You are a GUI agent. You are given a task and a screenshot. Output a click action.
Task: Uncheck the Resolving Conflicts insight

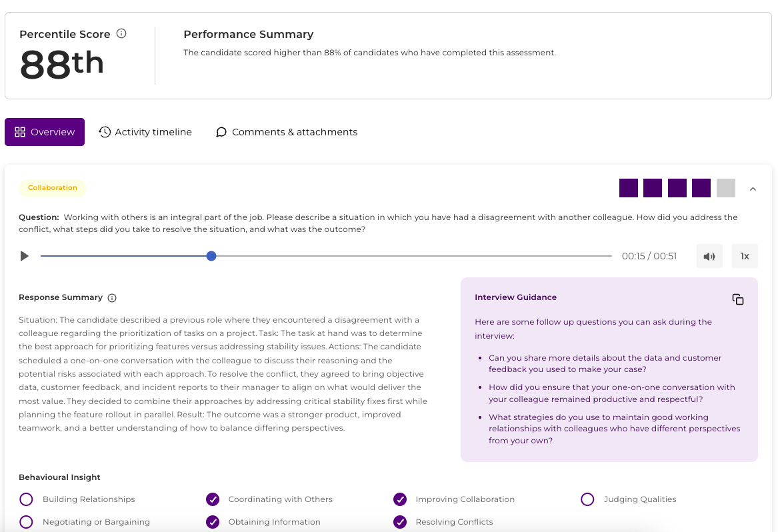[400, 522]
